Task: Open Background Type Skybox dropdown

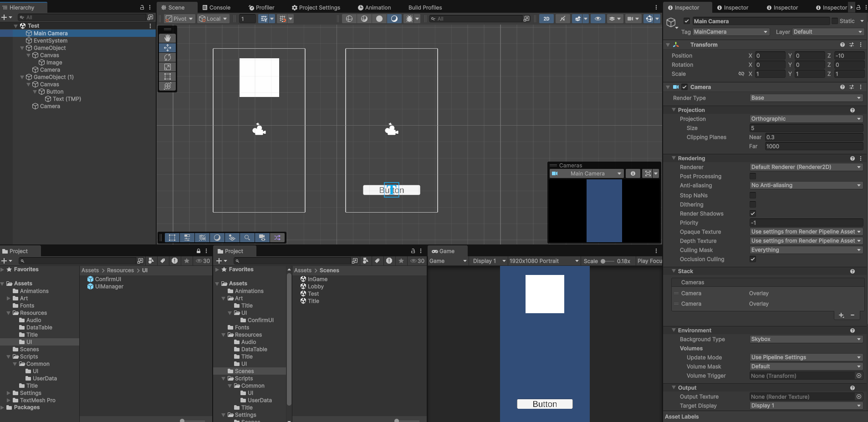Action: [806, 339]
